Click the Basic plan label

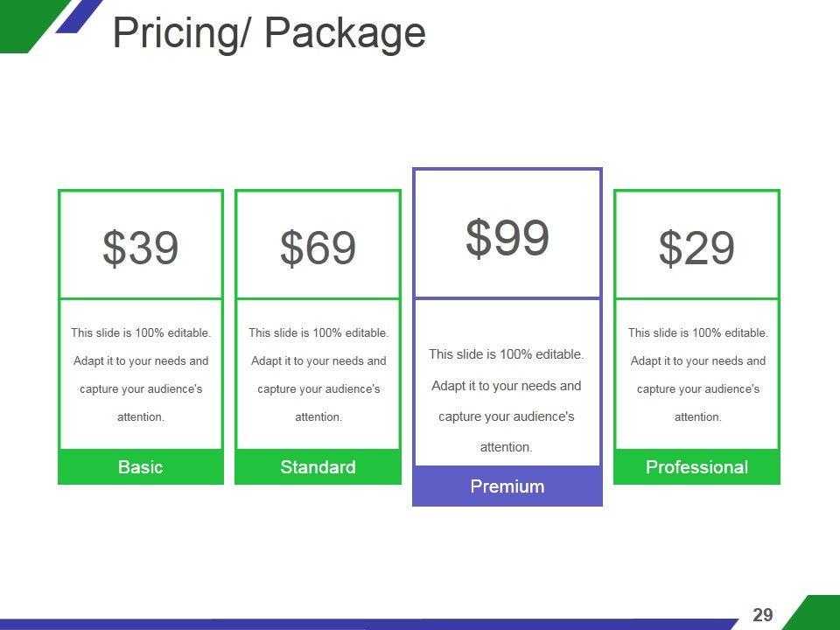point(141,467)
